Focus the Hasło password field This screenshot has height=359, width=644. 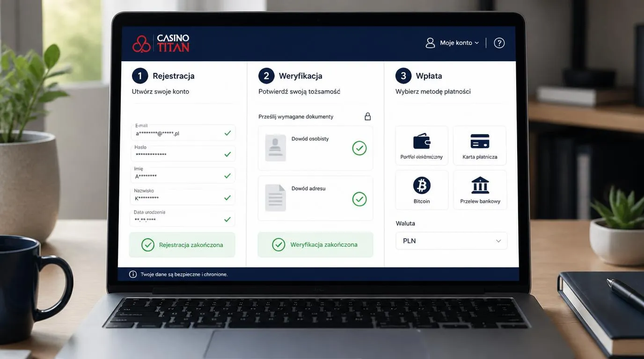point(183,154)
